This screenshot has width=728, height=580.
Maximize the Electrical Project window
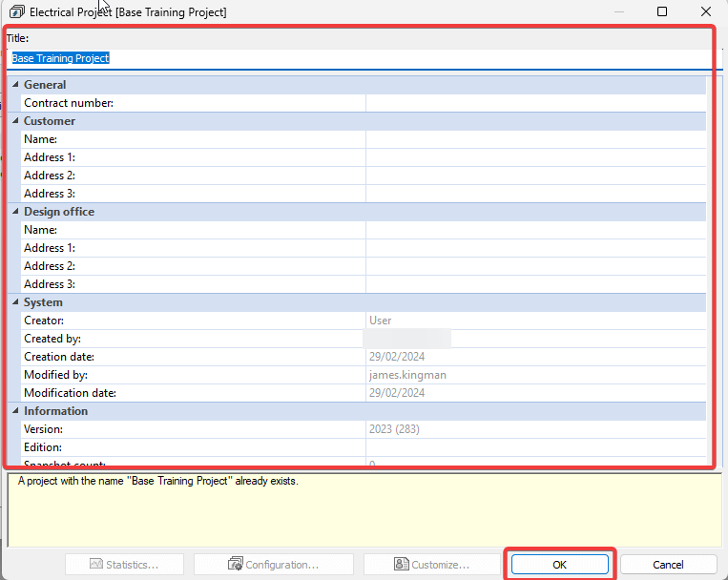point(662,12)
